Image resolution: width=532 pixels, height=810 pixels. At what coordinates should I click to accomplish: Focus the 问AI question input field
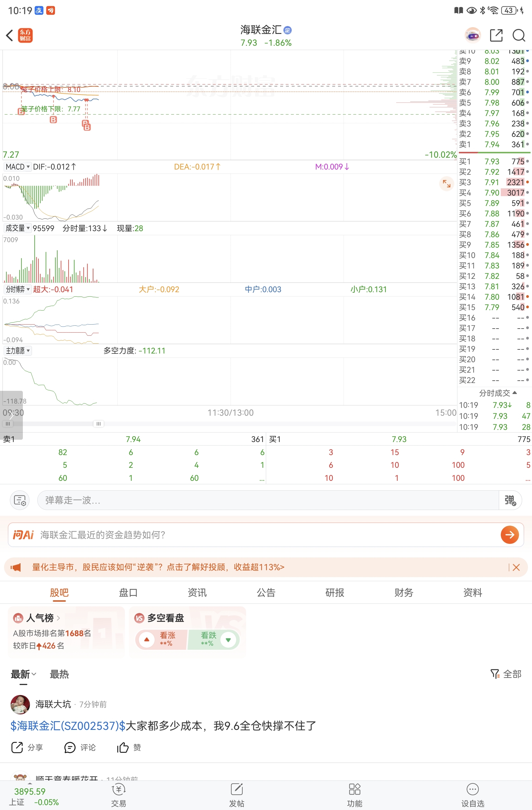266,535
